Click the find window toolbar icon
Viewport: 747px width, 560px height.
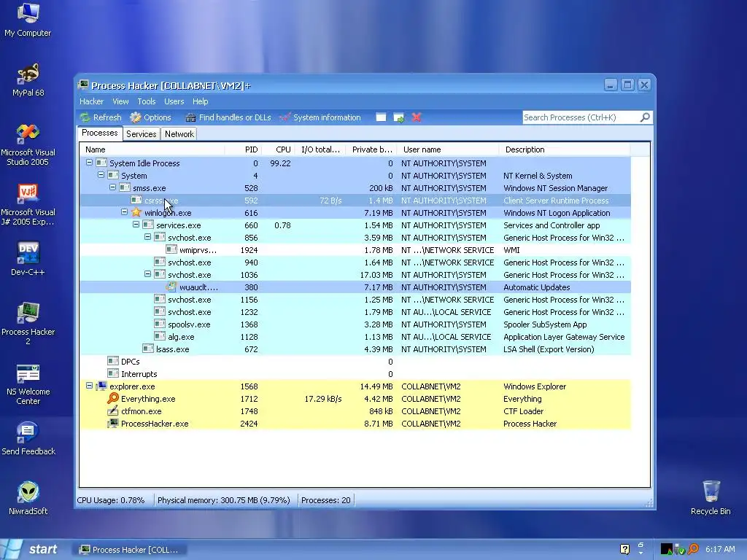[x=381, y=117]
